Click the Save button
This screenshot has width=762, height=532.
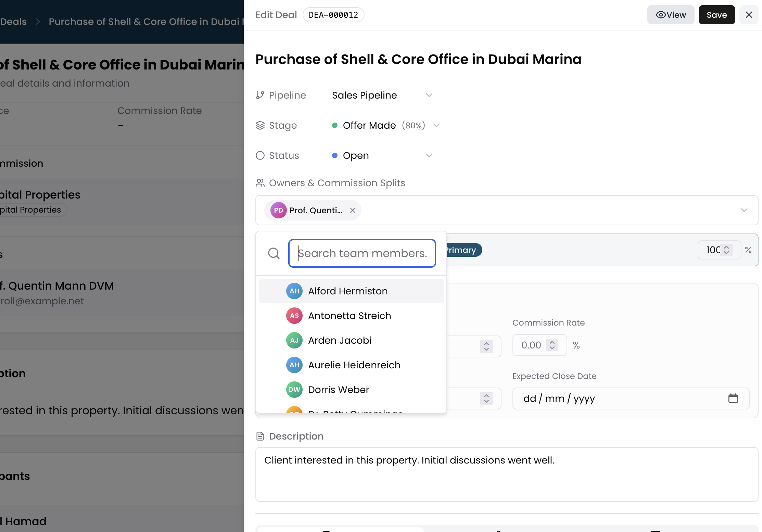pyautogui.click(x=716, y=15)
